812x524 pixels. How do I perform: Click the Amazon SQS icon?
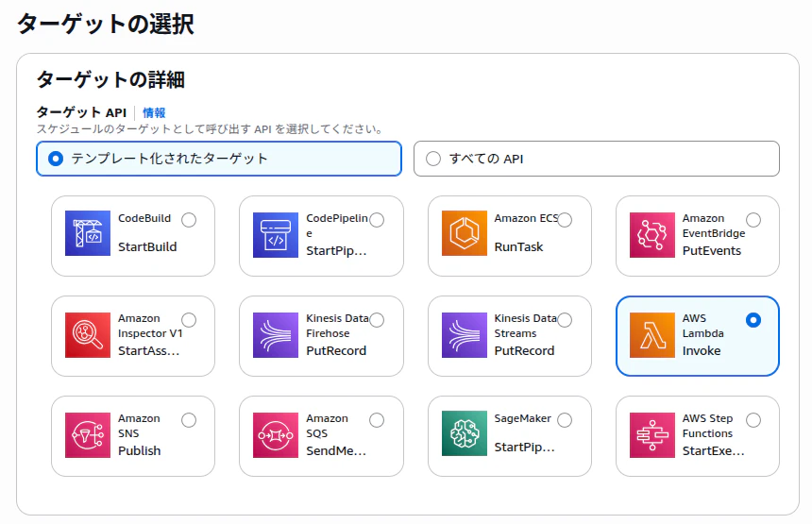tap(276, 435)
